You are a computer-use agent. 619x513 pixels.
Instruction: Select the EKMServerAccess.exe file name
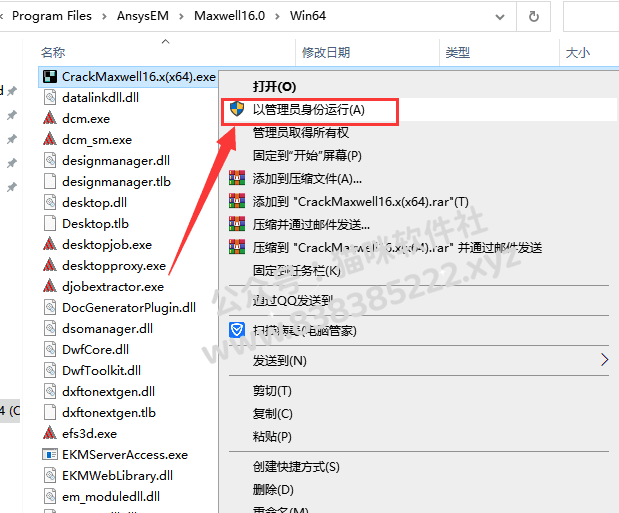(125, 455)
